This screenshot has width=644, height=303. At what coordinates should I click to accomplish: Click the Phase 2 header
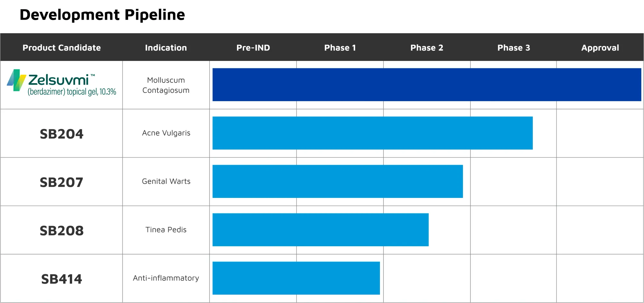click(x=427, y=48)
